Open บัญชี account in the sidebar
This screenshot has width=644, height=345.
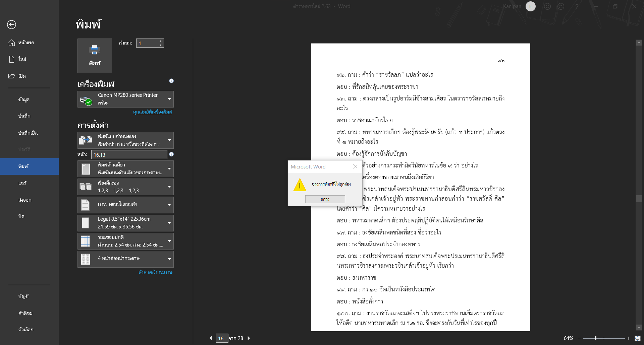point(29,296)
